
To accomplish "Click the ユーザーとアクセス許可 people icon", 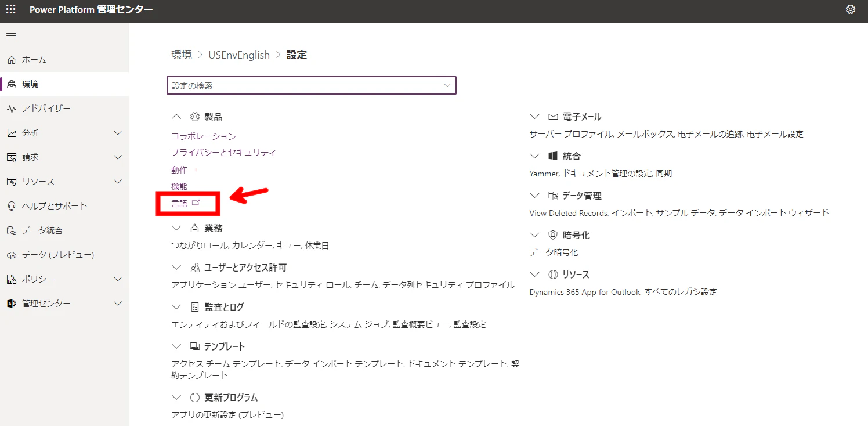I will tap(195, 268).
